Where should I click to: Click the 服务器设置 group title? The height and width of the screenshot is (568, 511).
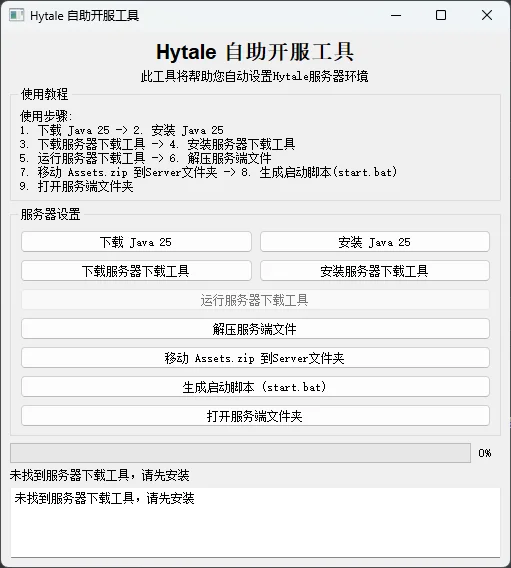point(50,214)
